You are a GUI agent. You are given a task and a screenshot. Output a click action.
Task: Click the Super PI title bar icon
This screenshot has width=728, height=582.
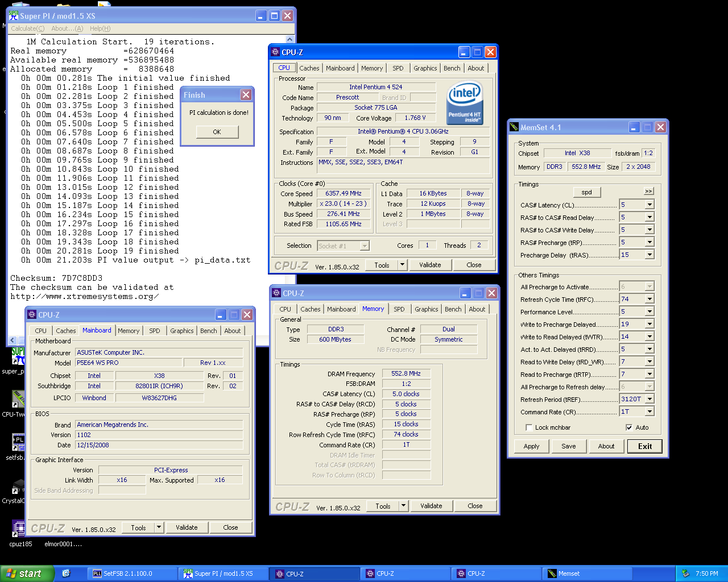click(14, 16)
